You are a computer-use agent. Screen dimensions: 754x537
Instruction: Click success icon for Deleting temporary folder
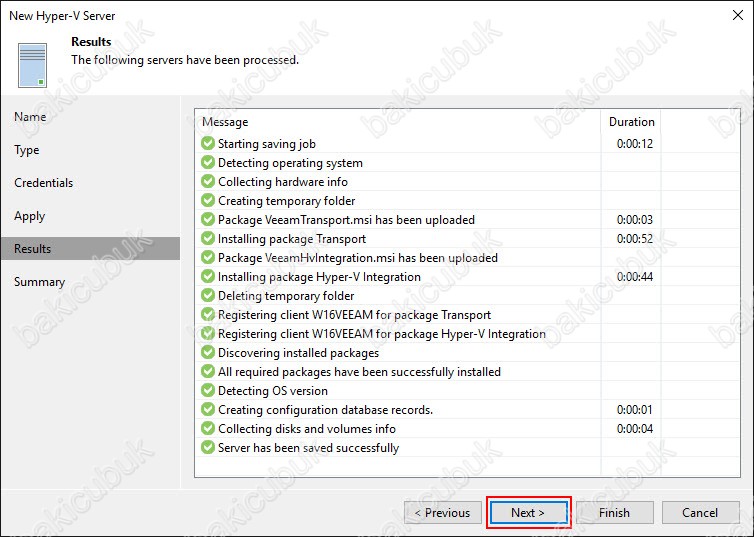pos(208,295)
